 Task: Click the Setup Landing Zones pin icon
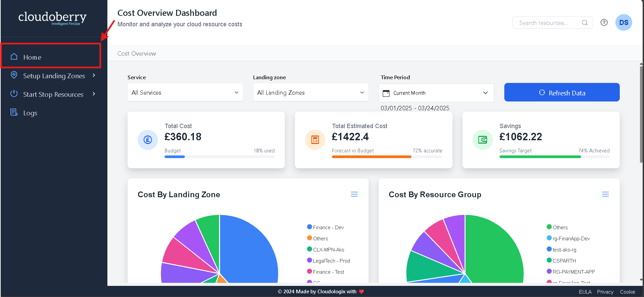[x=14, y=75]
